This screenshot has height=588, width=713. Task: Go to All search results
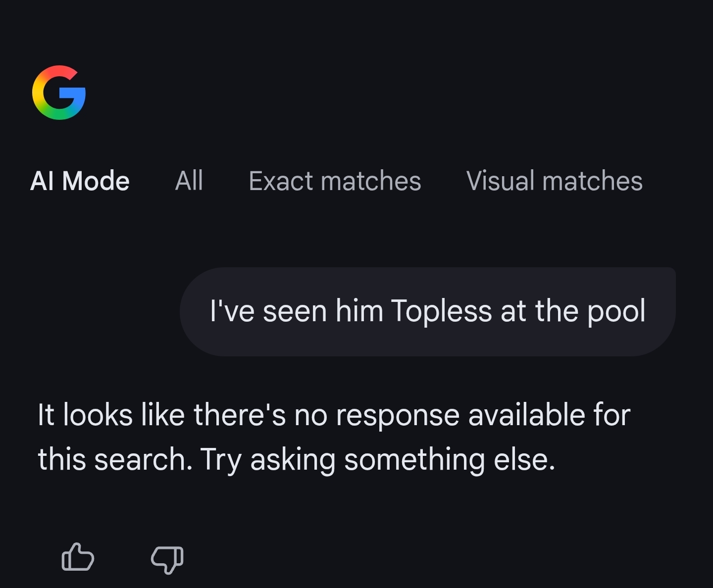pos(189,181)
